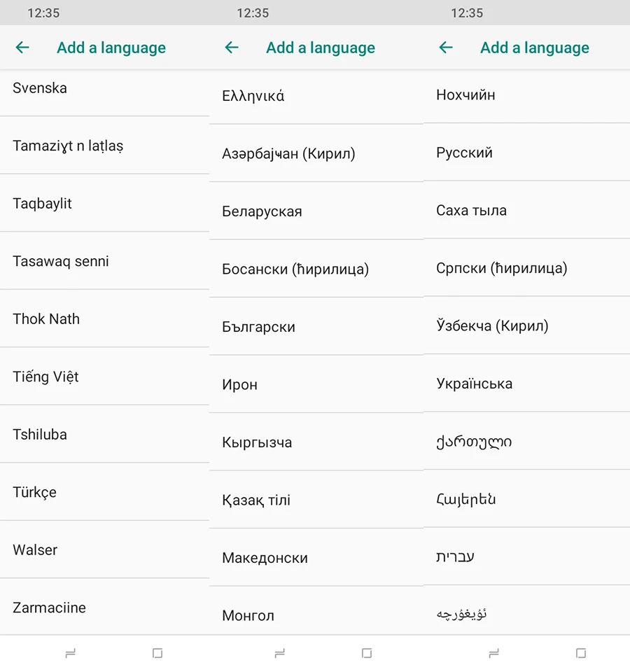
Task: Choose Türkçe language
Action: click(104, 492)
